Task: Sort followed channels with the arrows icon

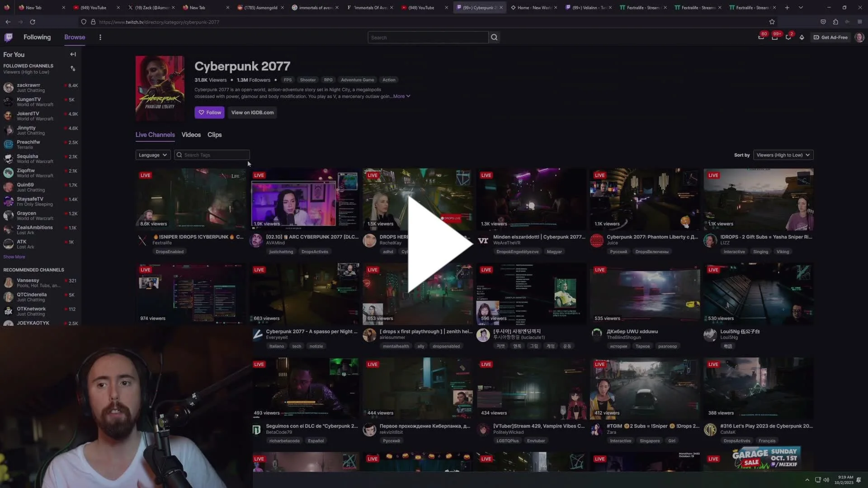Action: click(73, 69)
